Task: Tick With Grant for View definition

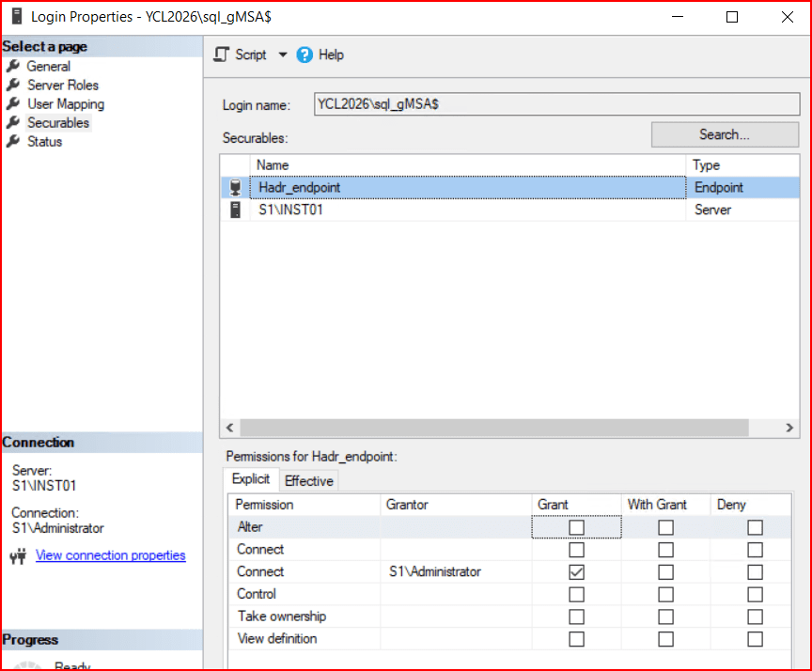Action: point(665,639)
